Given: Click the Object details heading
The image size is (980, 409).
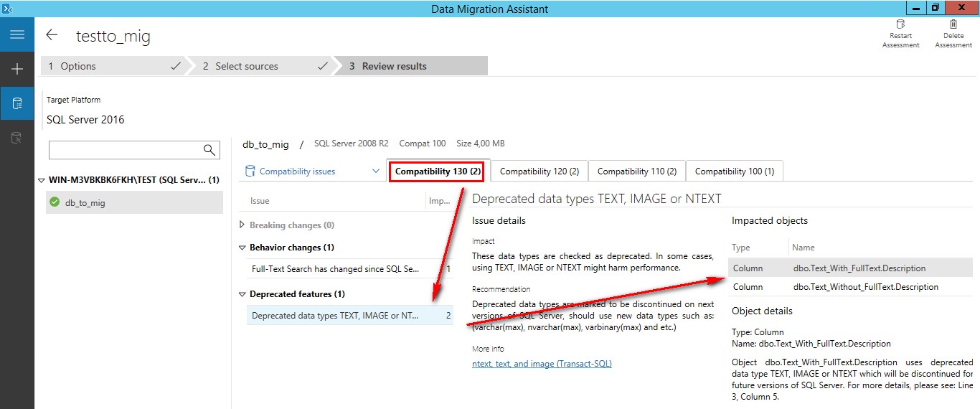Looking at the screenshot, I should [x=762, y=311].
